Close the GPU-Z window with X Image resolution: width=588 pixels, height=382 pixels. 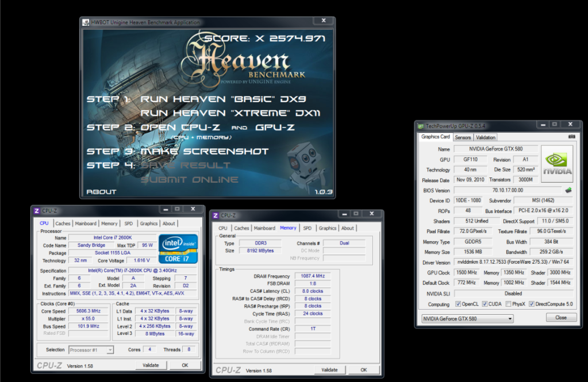[570, 124]
